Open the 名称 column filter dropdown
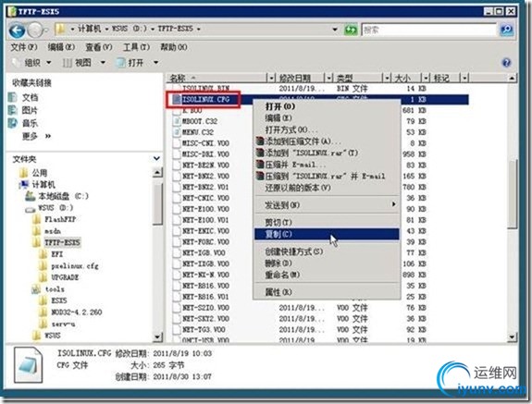The image size is (532, 404). click(271, 79)
